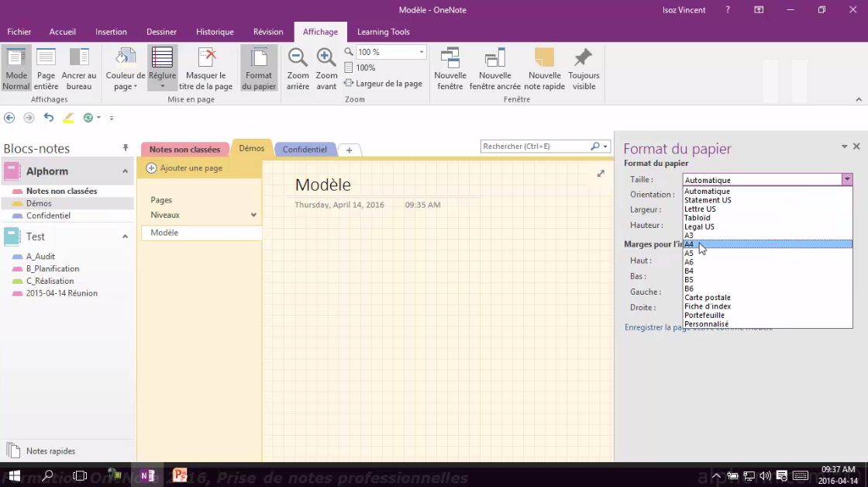Click Ancrer au bureau icon
The height and width of the screenshot is (487, 868).
tap(78, 69)
